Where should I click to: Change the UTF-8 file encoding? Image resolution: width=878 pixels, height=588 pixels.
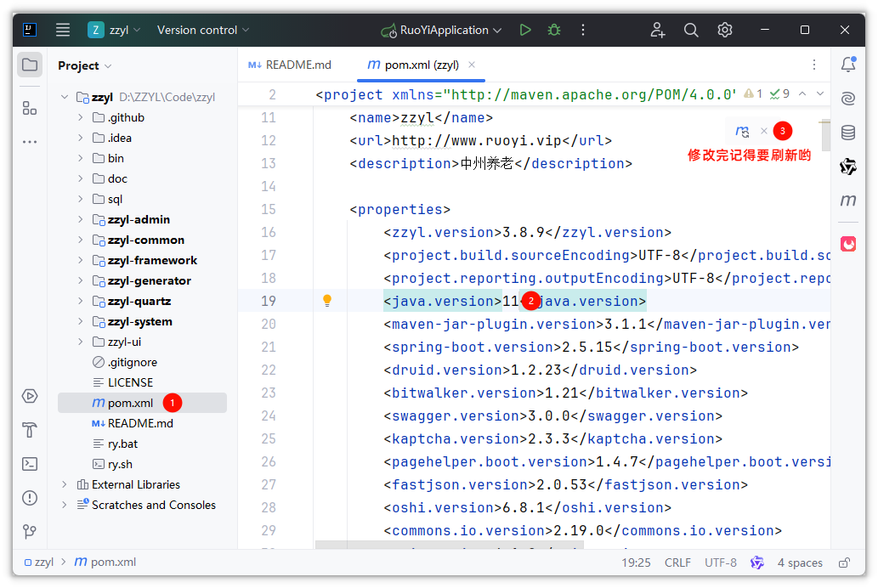pyautogui.click(x=721, y=563)
